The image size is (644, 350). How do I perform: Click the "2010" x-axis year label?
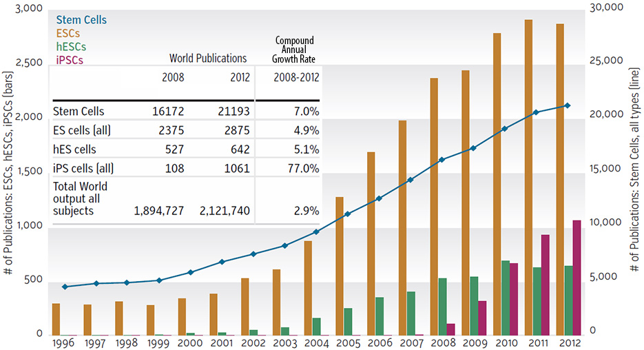click(x=506, y=343)
